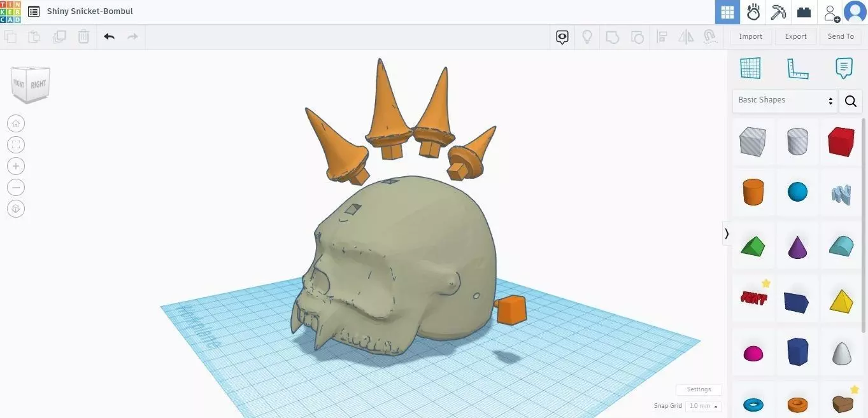Screen dimensions: 868x418
Task: Zoom in with the plus button
Action: [x=16, y=166]
